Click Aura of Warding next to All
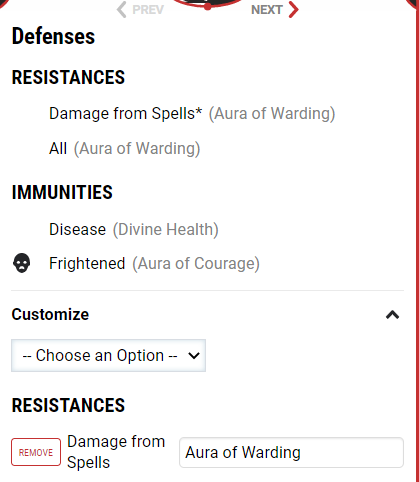Image resolution: width=419 pixels, height=482 pixels. (137, 149)
